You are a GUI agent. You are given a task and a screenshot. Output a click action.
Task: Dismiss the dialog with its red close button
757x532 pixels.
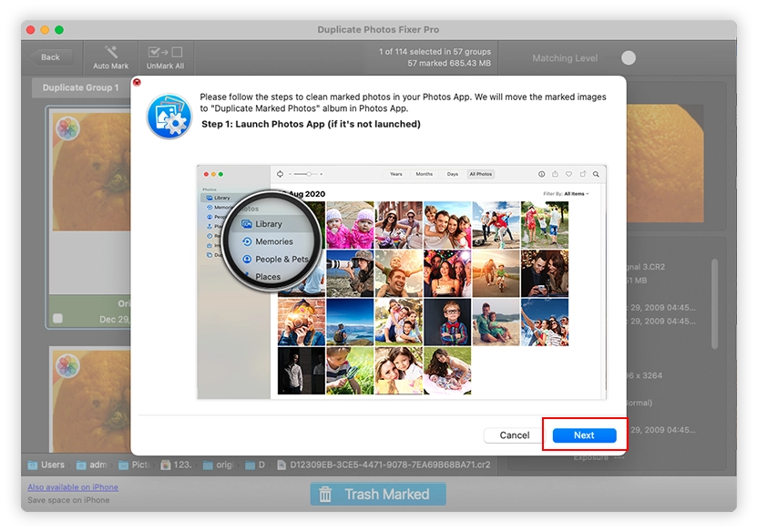pos(138,82)
